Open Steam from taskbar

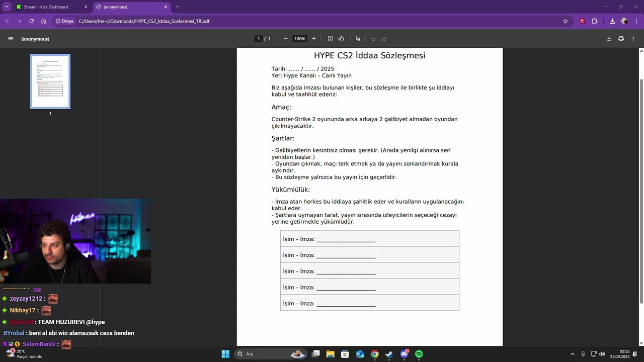tap(389, 354)
